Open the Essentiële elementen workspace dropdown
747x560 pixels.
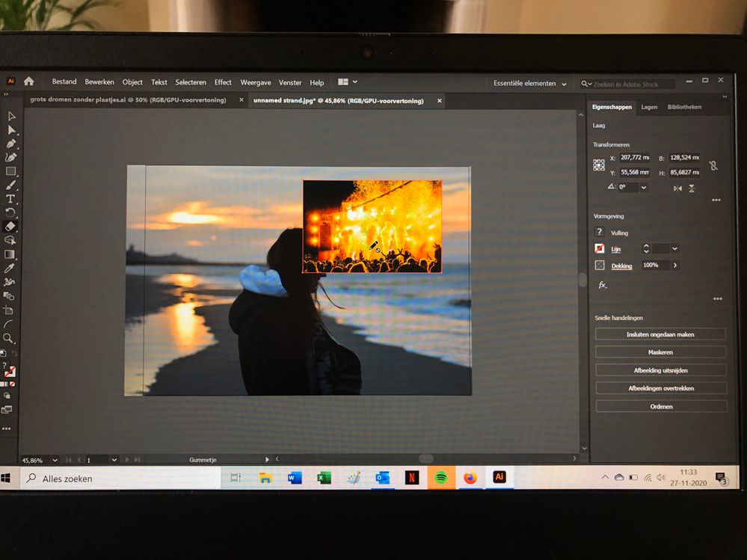point(529,84)
